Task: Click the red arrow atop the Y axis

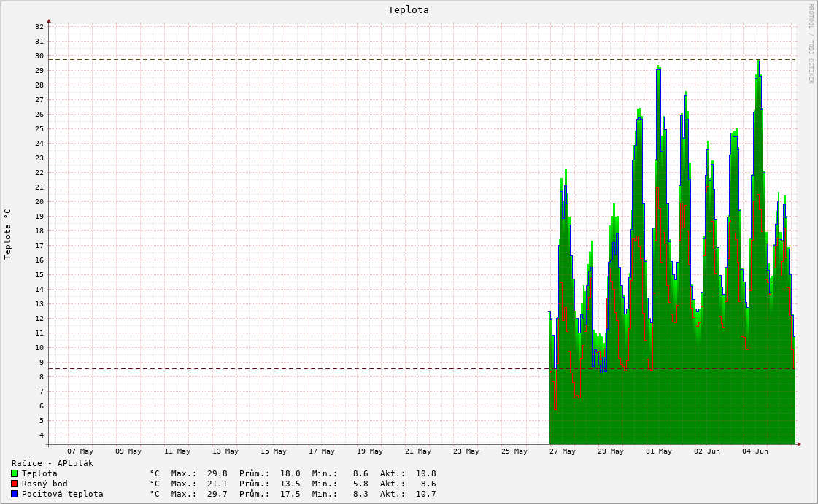Action: coord(49,21)
